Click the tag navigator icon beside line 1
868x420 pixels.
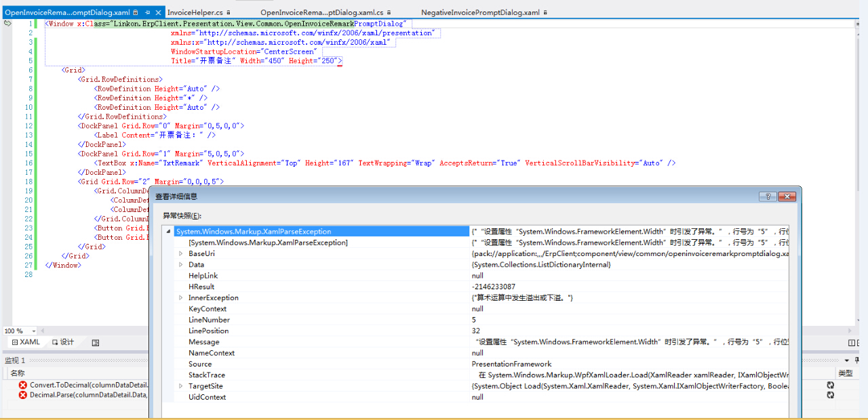click(7, 23)
